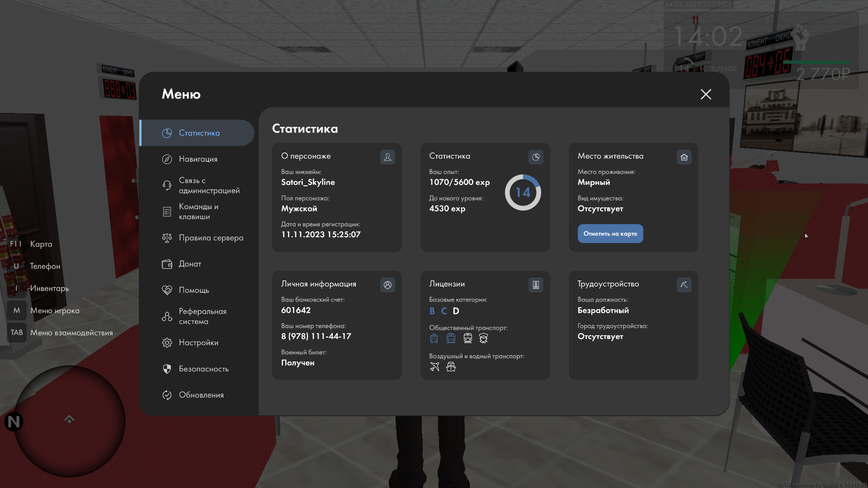
Task: Select Настройки in the sidebar
Action: click(x=198, y=343)
